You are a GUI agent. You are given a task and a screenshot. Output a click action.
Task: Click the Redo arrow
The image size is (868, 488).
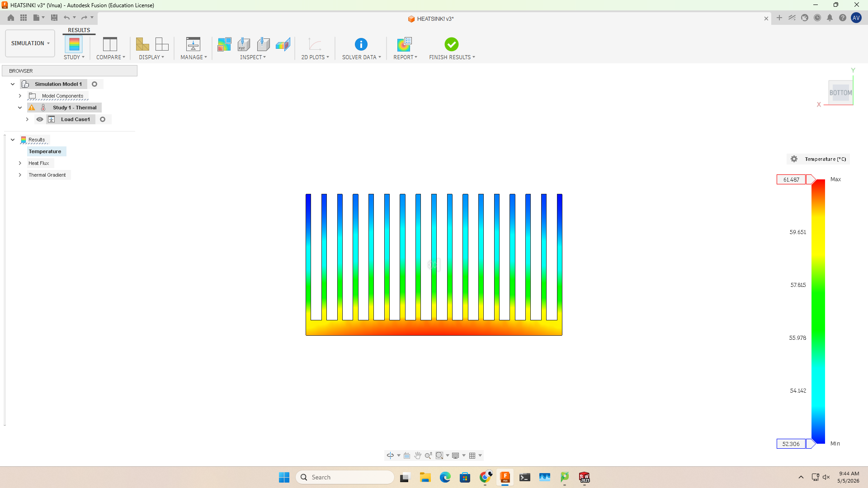click(x=84, y=18)
